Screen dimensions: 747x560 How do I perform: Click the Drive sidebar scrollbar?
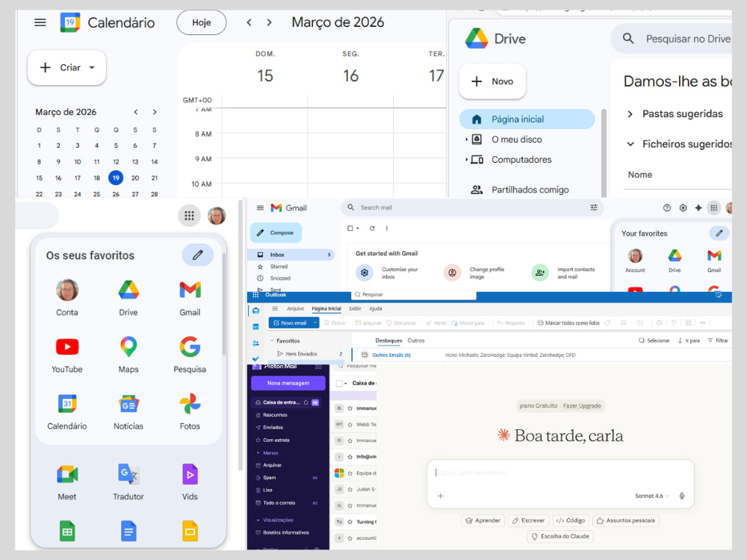(604, 152)
